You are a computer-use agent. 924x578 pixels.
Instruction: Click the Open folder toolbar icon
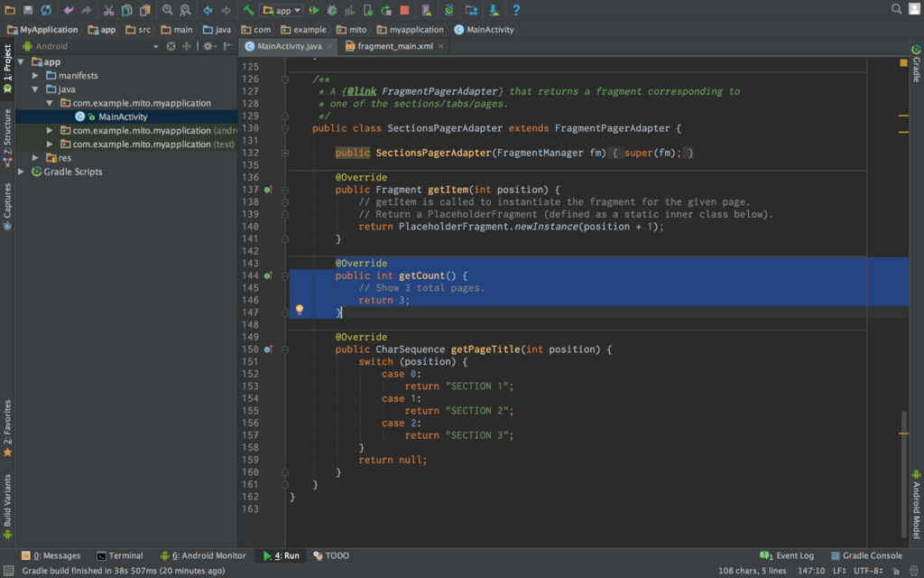10,10
